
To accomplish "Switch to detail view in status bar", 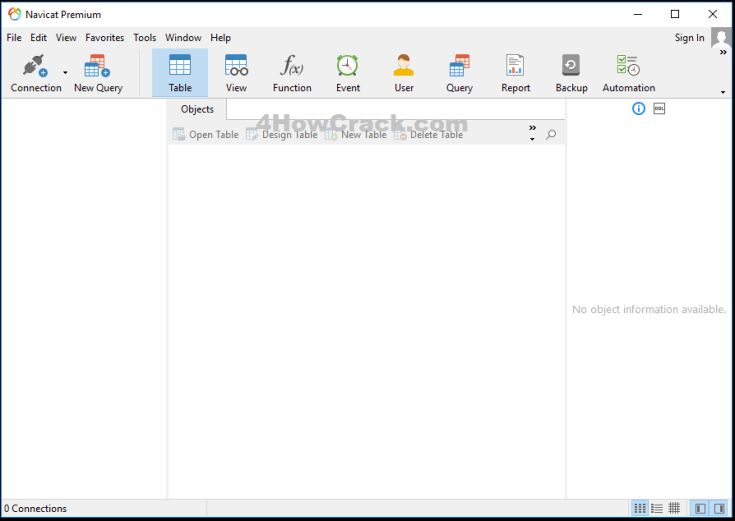I will pyautogui.click(x=657, y=508).
